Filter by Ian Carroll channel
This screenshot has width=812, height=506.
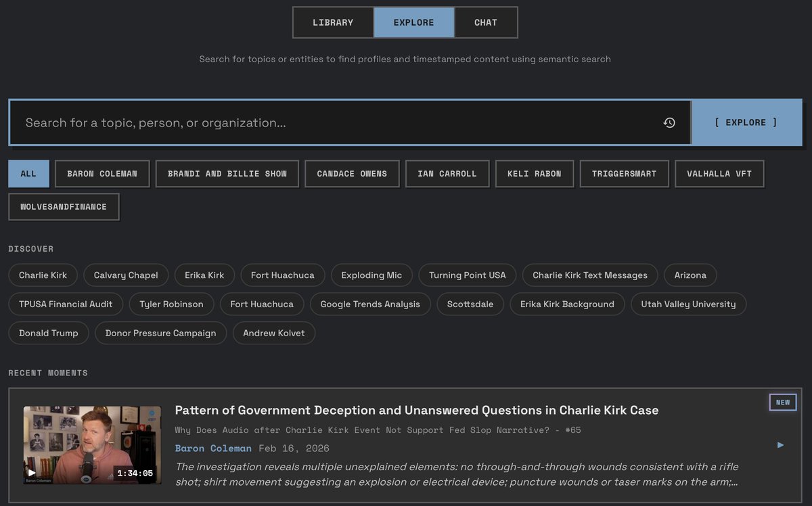click(x=447, y=174)
